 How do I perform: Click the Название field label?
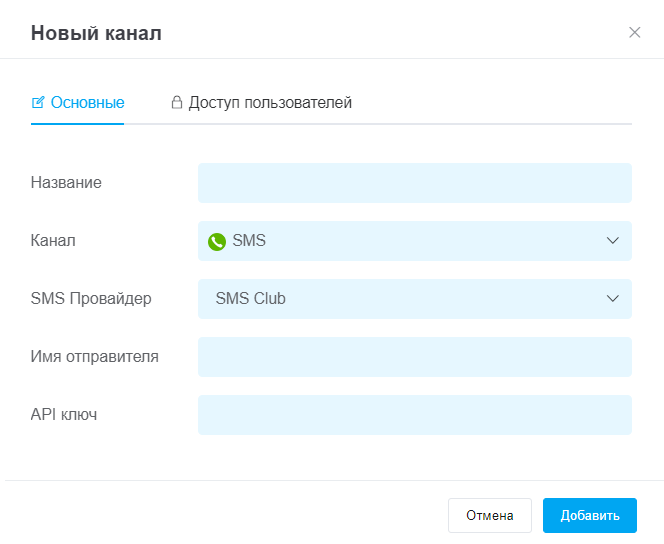click(x=66, y=182)
